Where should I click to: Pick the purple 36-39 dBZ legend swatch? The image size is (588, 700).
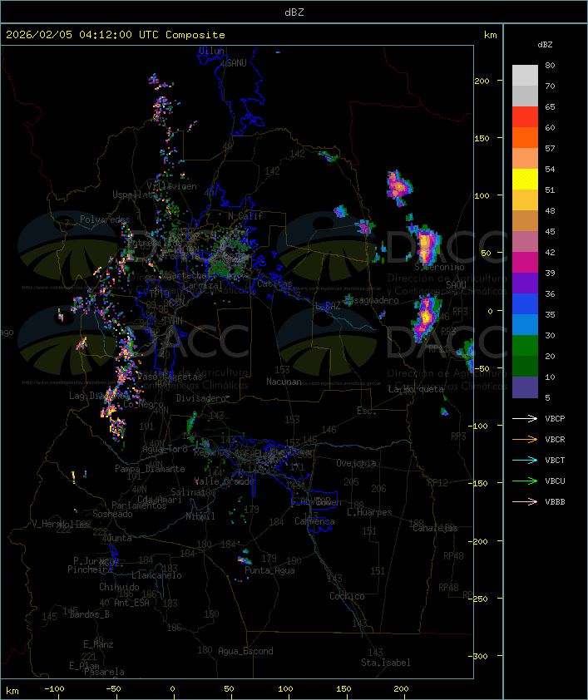click(525, 283)
